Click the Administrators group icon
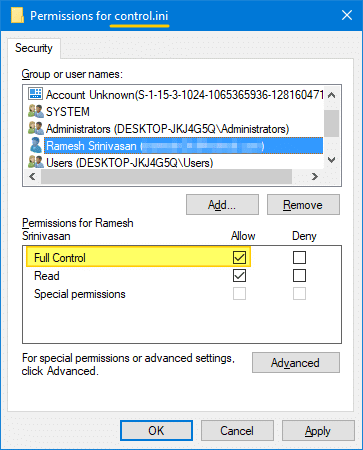 pos(36,128)
